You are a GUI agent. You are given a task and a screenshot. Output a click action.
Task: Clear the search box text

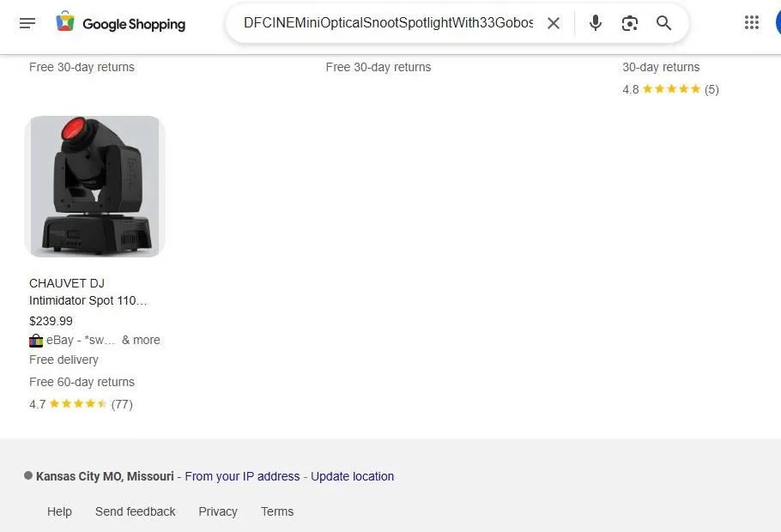click(x=554, y=23)
